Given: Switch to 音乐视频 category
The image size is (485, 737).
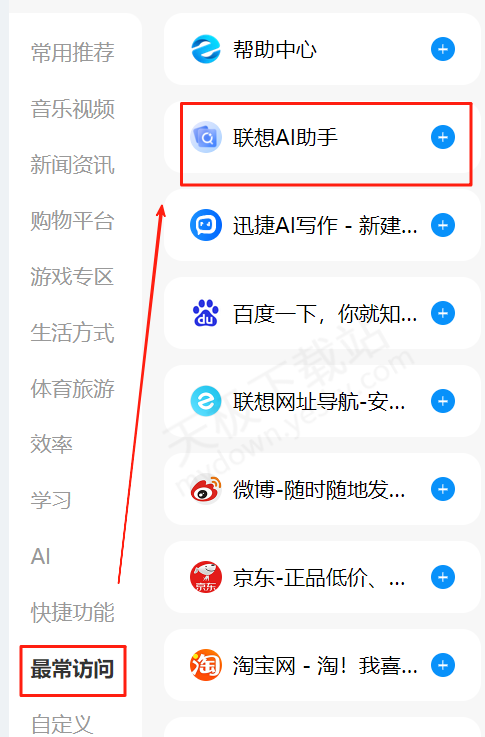Looking at the screenshot, I should coord(72,109).
